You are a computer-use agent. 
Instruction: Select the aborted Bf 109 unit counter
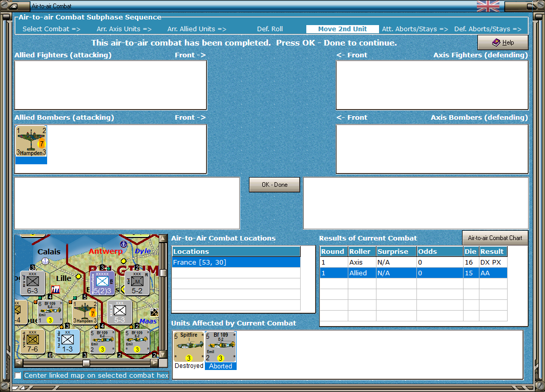221,346
